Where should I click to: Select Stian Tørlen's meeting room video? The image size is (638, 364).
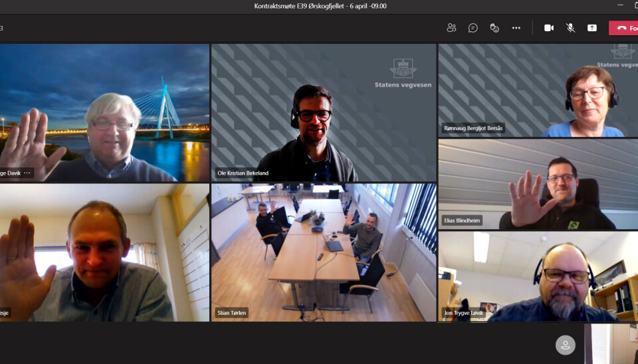(x=324, y=252)
